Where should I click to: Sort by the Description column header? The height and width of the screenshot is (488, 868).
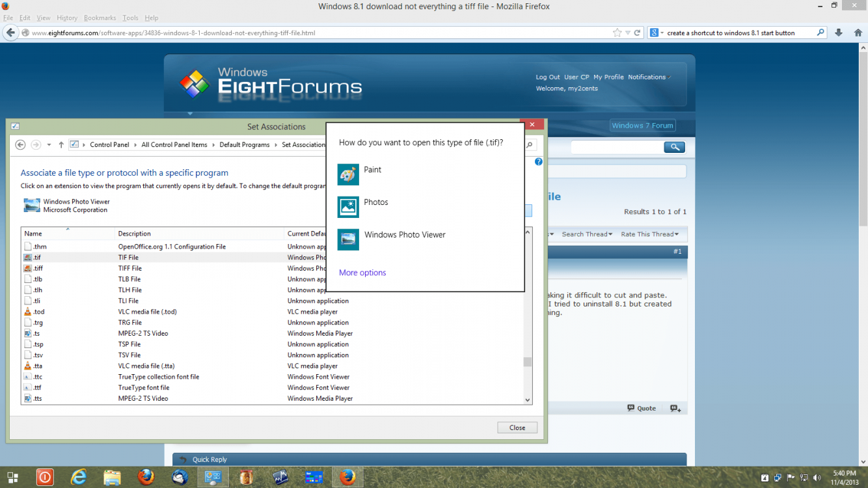[x=200, y=234]
